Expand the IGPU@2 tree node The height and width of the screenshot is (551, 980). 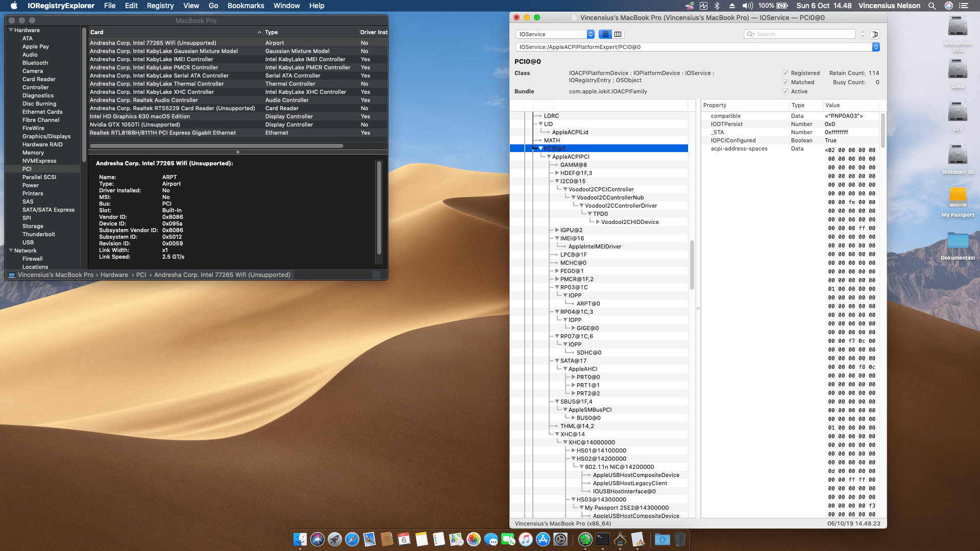point(557,230)
